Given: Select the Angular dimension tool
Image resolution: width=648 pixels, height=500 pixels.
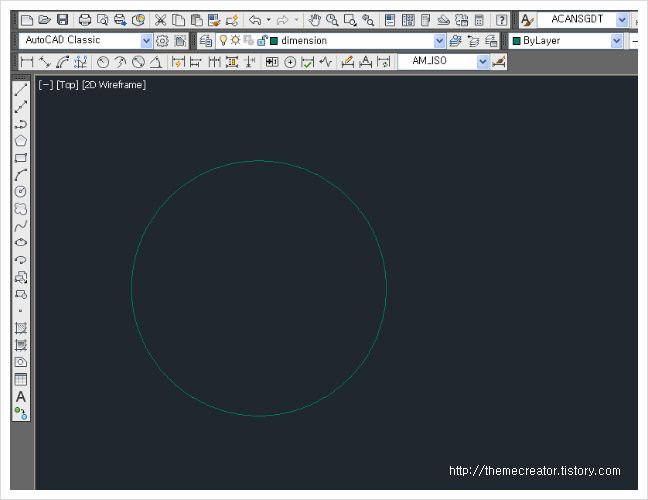Looking at the screenshot, I should point(156,62).
